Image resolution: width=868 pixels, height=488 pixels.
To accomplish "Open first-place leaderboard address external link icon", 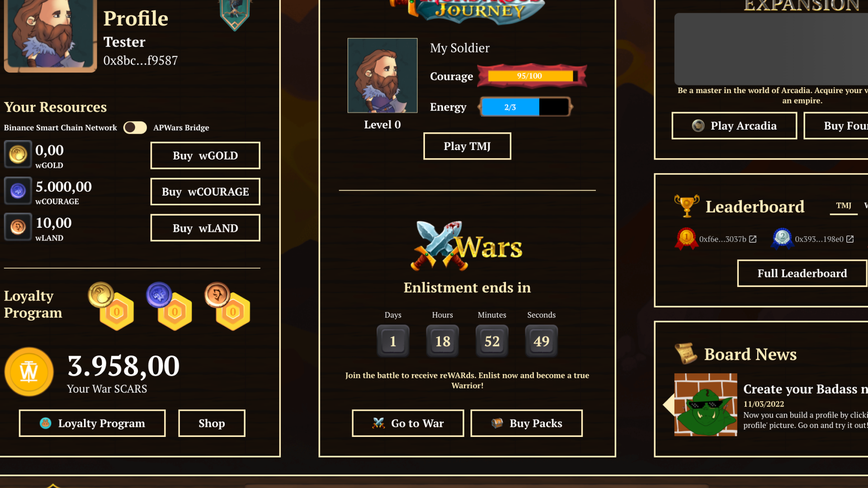I will tap(753, 239).
